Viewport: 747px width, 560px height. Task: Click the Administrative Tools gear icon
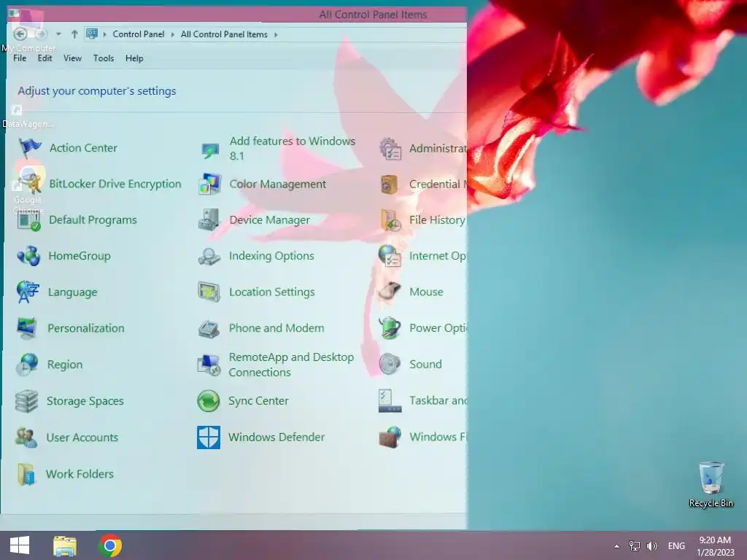tap(391, 149)
